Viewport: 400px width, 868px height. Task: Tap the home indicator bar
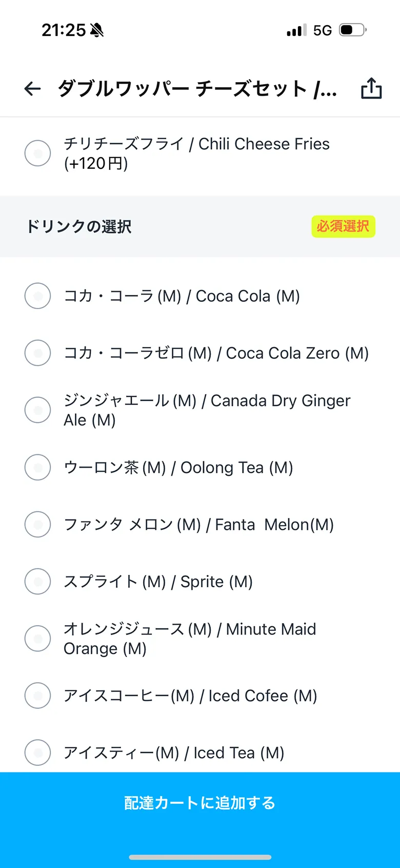coord(200,857)
